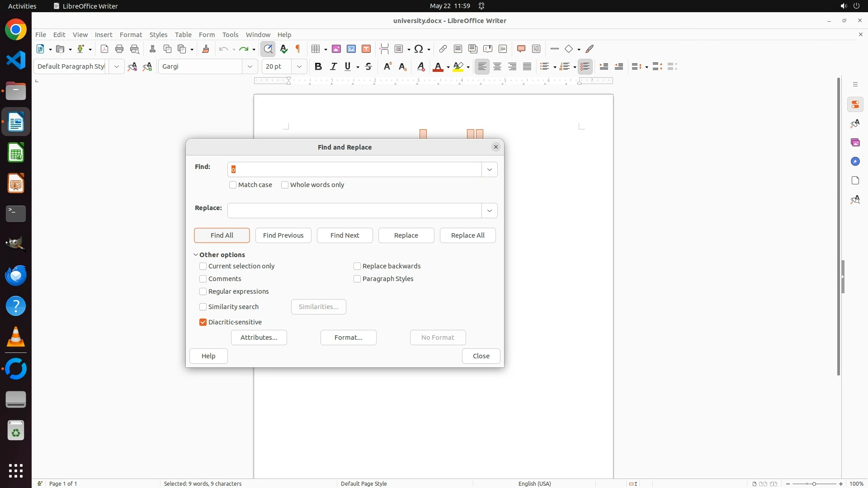This screenshot has height=488, width=868.
Task: Open the sidebar Navigator compass icon
Action: pyautogui.click(x=855, y=162)
